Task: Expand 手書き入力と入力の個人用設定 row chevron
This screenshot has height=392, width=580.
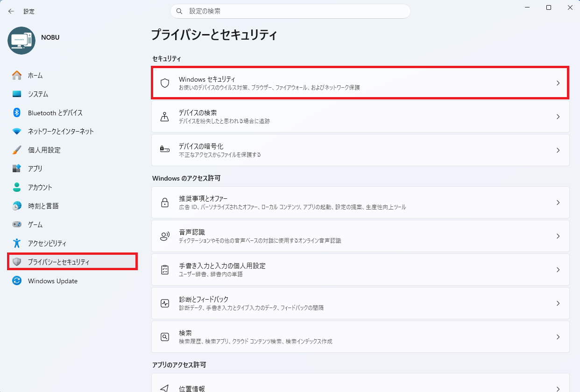Action: pos(558,270)
